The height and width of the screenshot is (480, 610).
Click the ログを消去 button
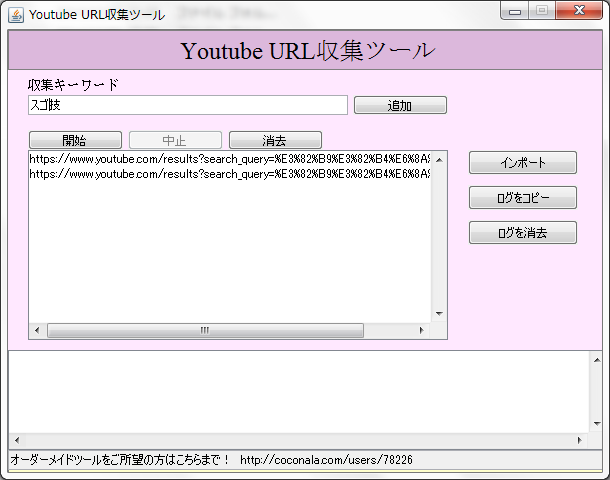pyautogui.click(x=523, y=233)
